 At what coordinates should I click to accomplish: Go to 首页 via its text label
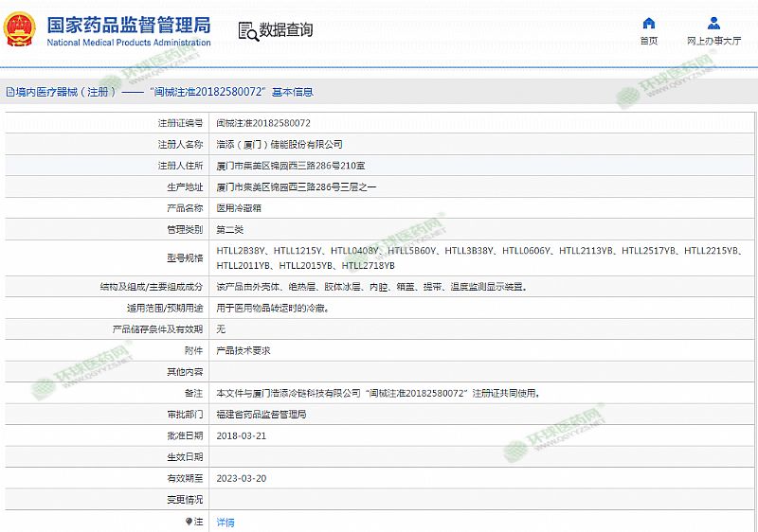648,41
